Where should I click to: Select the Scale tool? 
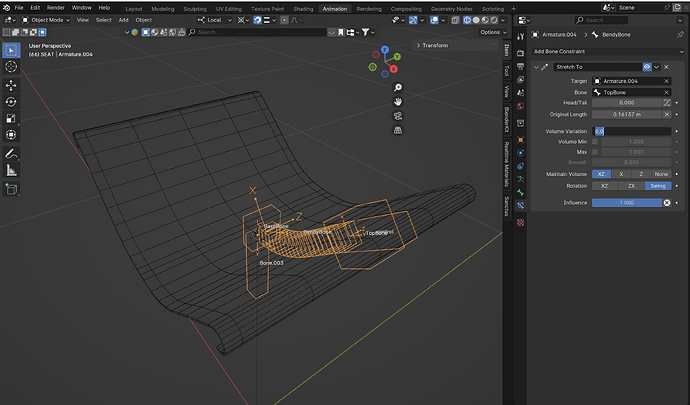11,118
